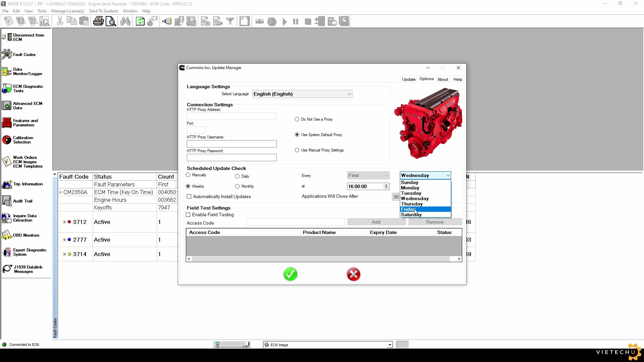
Task: Enable Use Manual Proxy Settings
Action: (x=297, y=150)
